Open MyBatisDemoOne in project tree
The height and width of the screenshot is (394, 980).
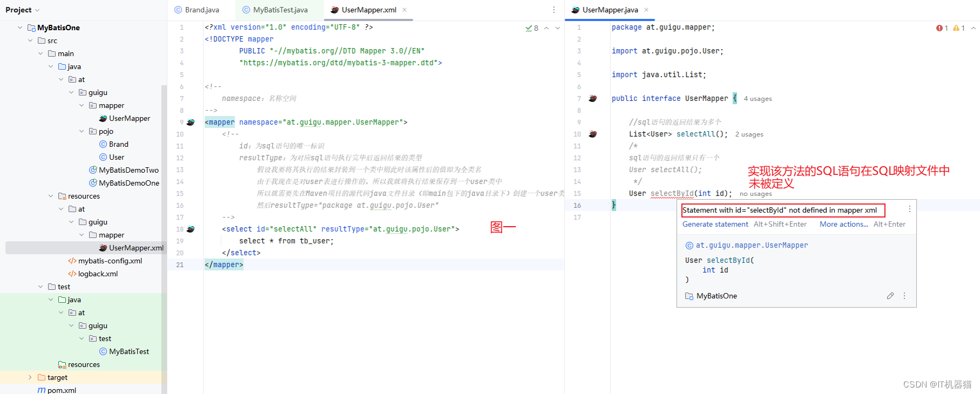(124, 183)
